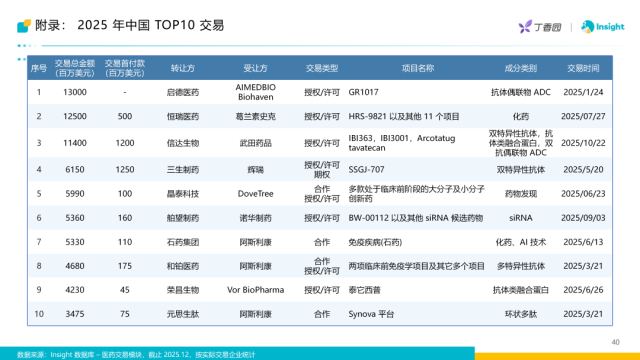
Task: Click the '项目名称' column header
Action: [418, 68]
